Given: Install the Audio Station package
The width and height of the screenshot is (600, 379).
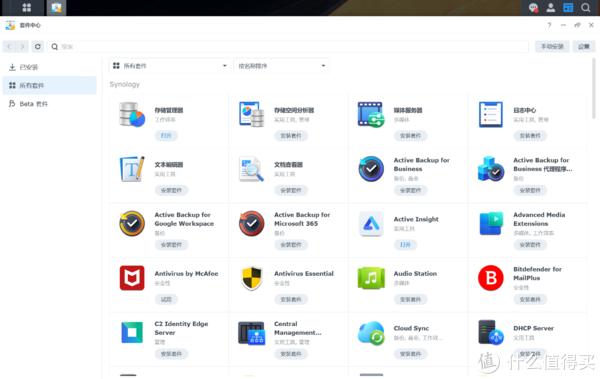Looking at the screenshot, I should (x=410, y=299).
